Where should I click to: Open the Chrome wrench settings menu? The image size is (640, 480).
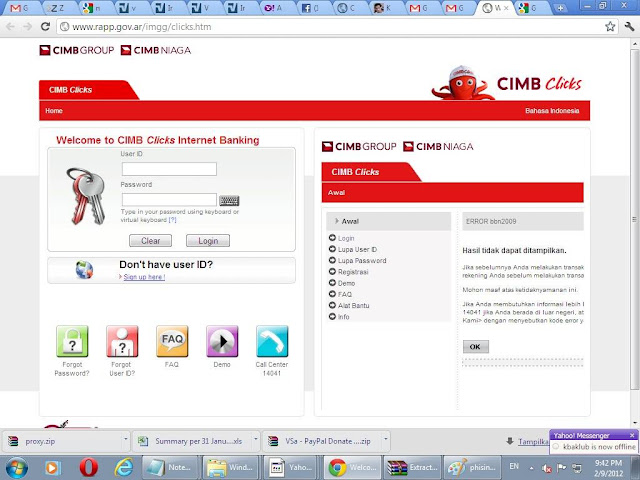coord(629,27)
